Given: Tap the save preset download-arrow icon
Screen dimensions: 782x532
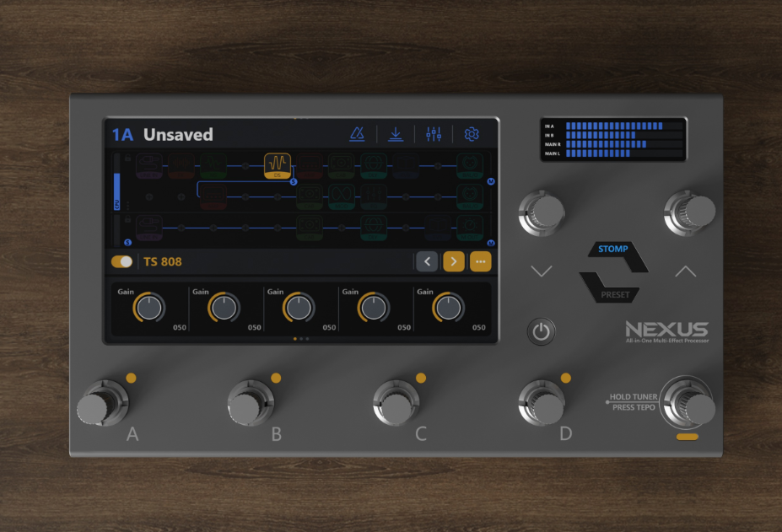Looking at the screenshot, I should coord(396,134).
